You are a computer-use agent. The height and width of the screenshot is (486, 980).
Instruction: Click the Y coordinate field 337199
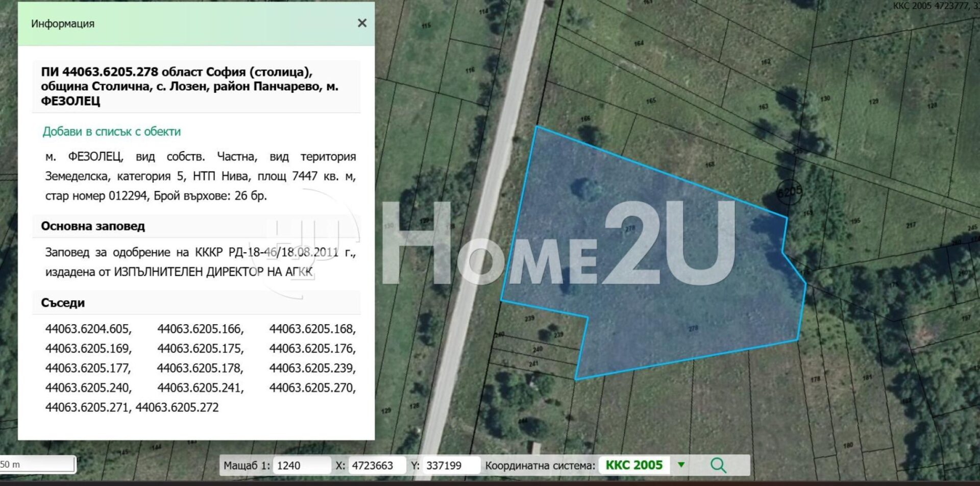coord(451,465)
